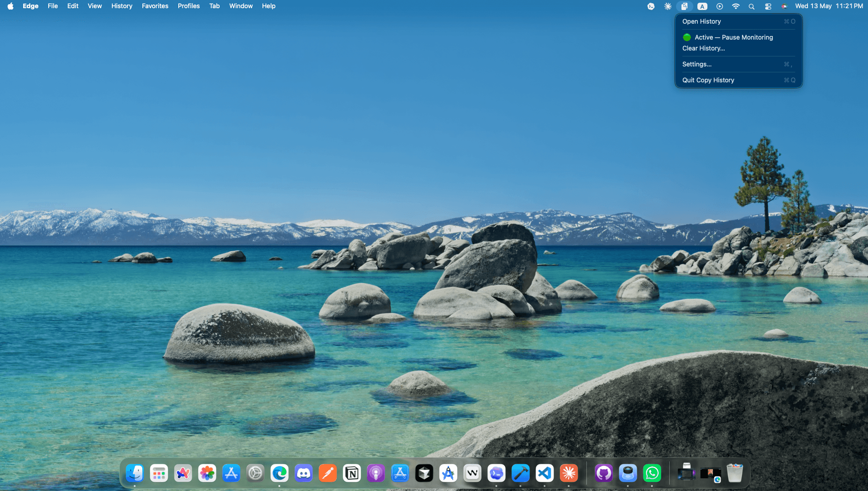Open Photos from the Dock

[x=207, y=473]
